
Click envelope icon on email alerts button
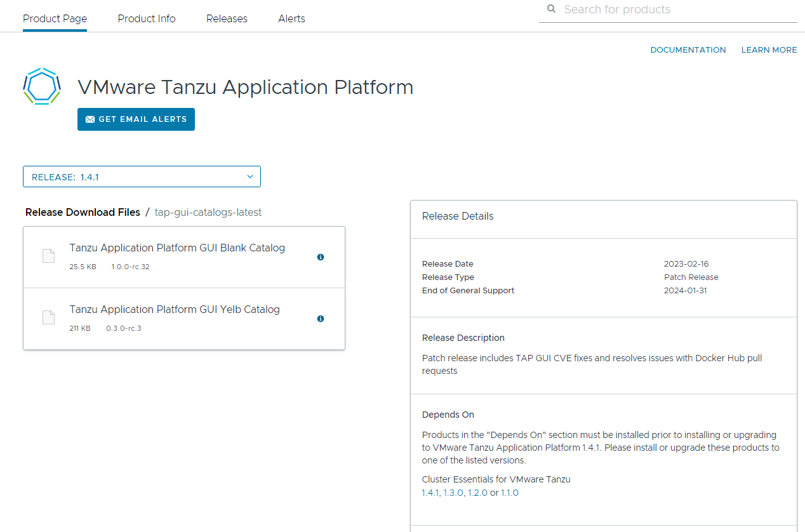click(x=90, y=119)
